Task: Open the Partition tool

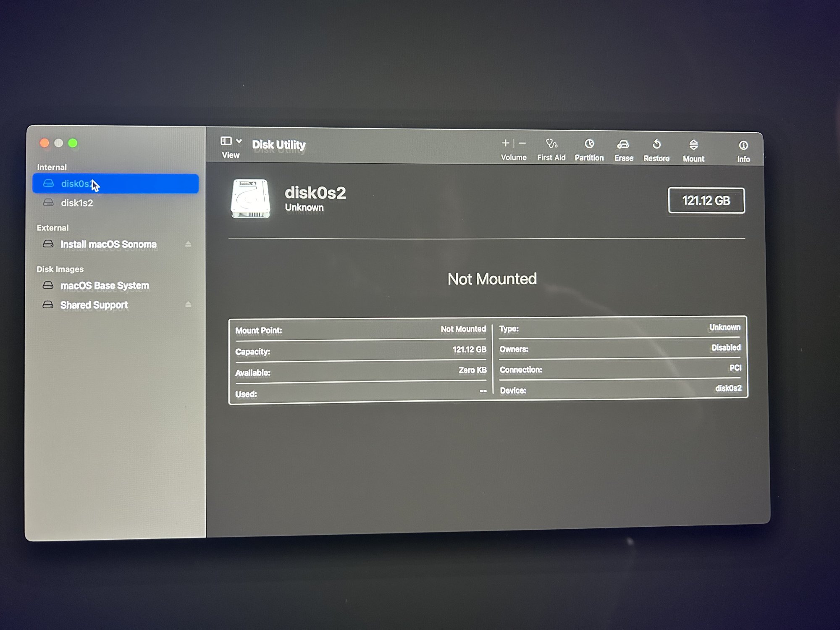Action: click(589, 144)
